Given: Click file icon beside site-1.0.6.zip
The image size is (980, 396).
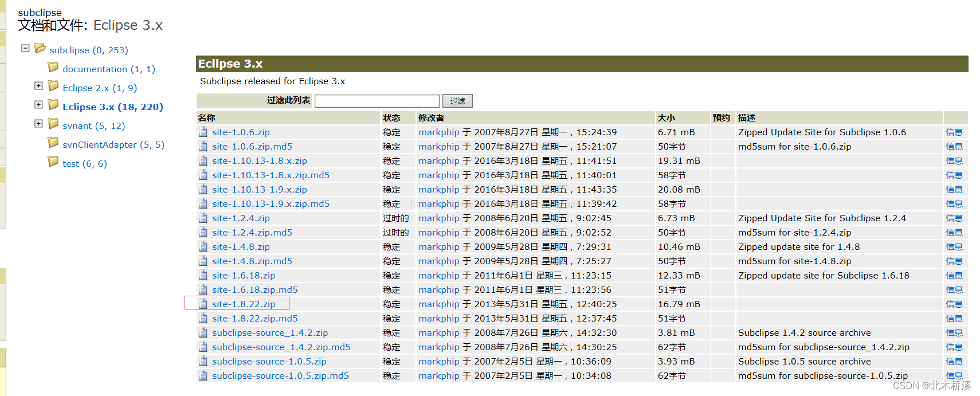Looking at the screenshot, I should pyautogui.click(x=203, y=132).
